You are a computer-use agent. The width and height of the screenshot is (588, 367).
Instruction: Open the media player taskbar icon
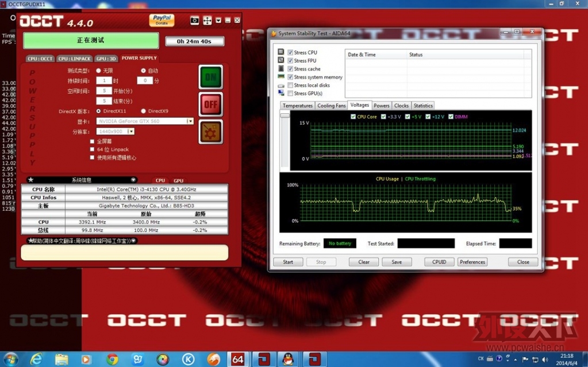click(x=86, y=359)
